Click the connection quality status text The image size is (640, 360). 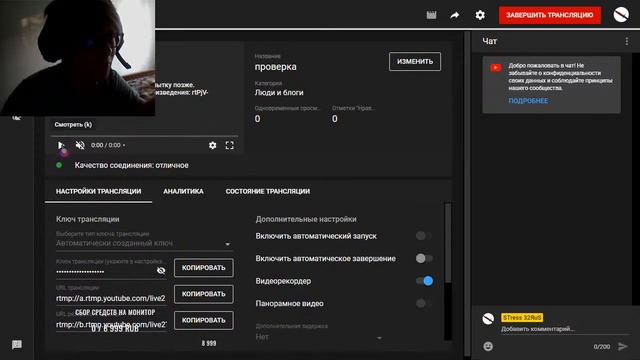tap(131, 165)
